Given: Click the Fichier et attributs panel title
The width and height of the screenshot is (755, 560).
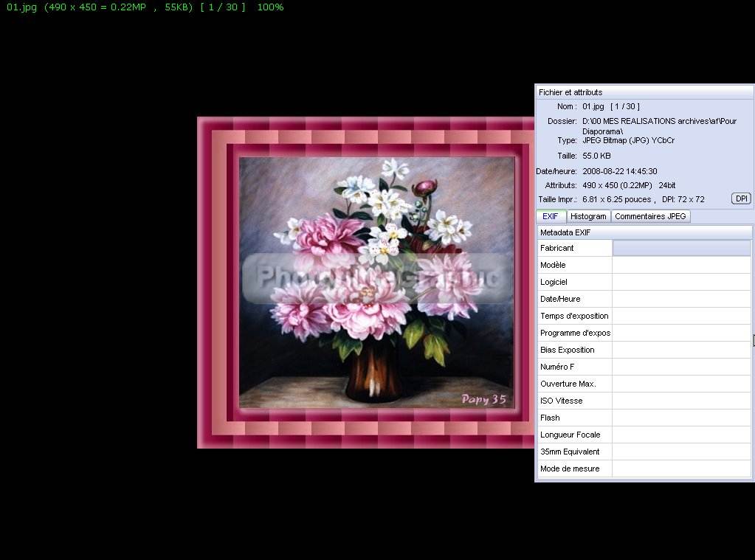Looking at the screenshot, I should pyautogui.click(x=570, y=92).
